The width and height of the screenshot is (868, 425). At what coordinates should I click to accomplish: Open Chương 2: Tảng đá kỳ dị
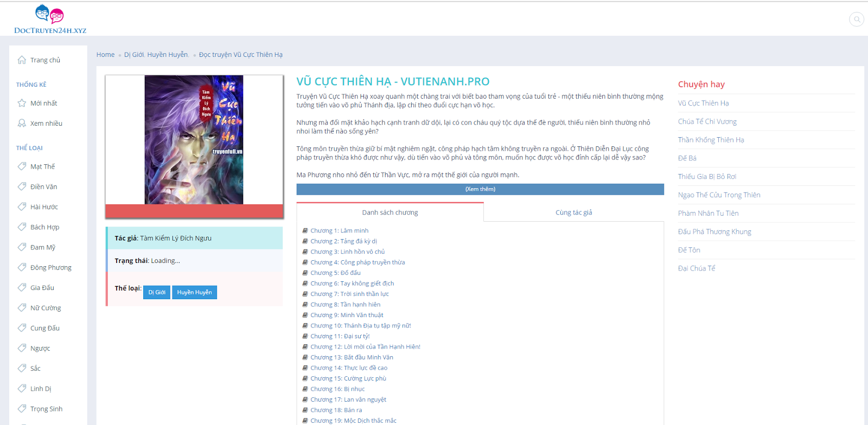(x=343, y=241)
